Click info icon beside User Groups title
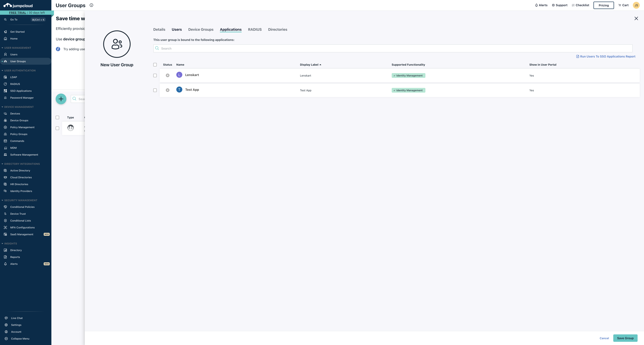The width and height of the screenshot is (644, 345). click(x=92, y=5)
